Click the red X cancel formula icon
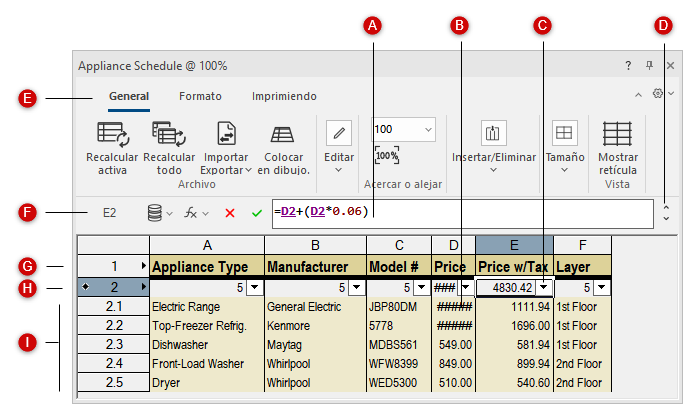The height and width of the screenshot is (404, 683). point(230,213)
